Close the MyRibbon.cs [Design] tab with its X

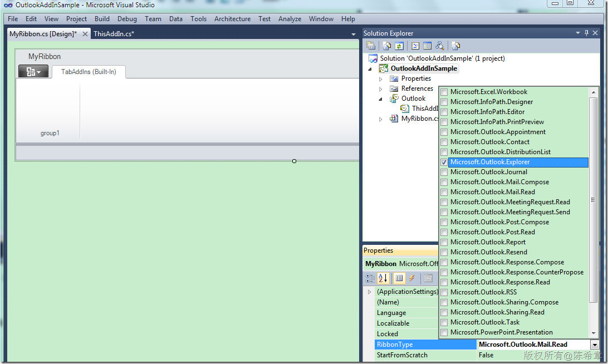85,34
